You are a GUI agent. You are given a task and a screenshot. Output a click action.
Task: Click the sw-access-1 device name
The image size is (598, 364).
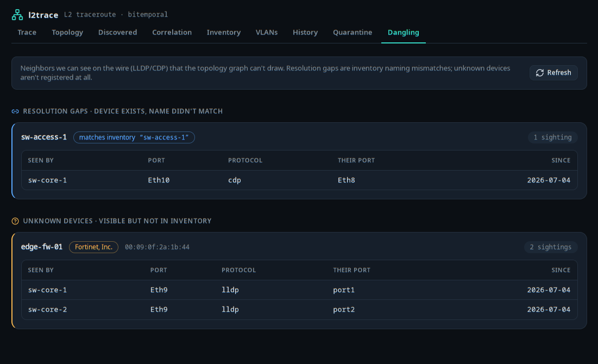click(x=44, y=137)
